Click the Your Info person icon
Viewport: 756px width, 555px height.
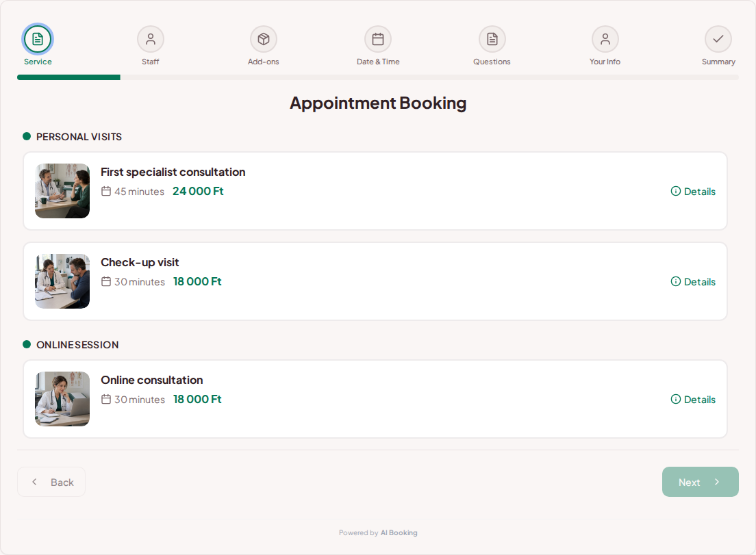pos(605,39)
